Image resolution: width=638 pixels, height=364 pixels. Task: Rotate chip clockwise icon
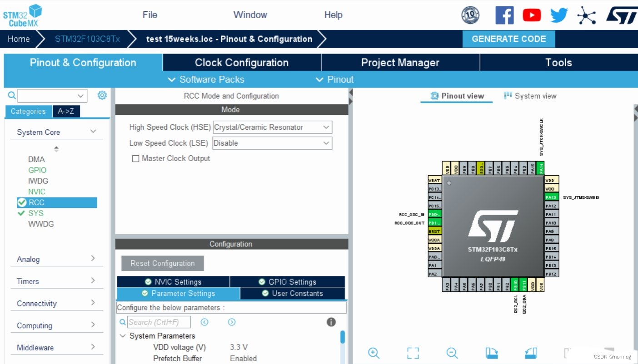click(492, 353)
